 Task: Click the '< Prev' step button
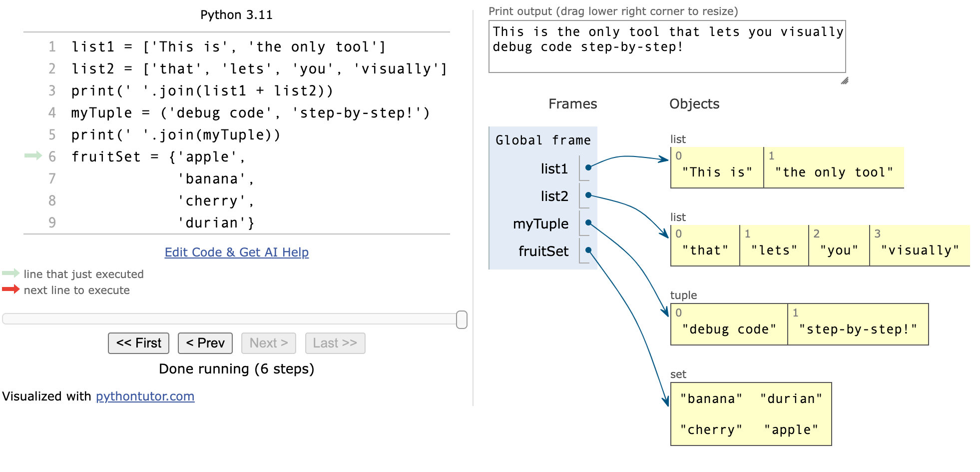(x=205, y=343)
